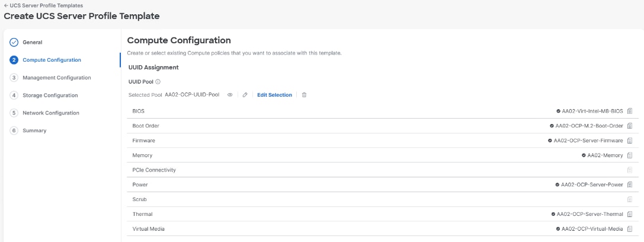The height and width of the screenshot is (242, 644).
Task: Click the UUID Assignment heading
Action: 153,67
